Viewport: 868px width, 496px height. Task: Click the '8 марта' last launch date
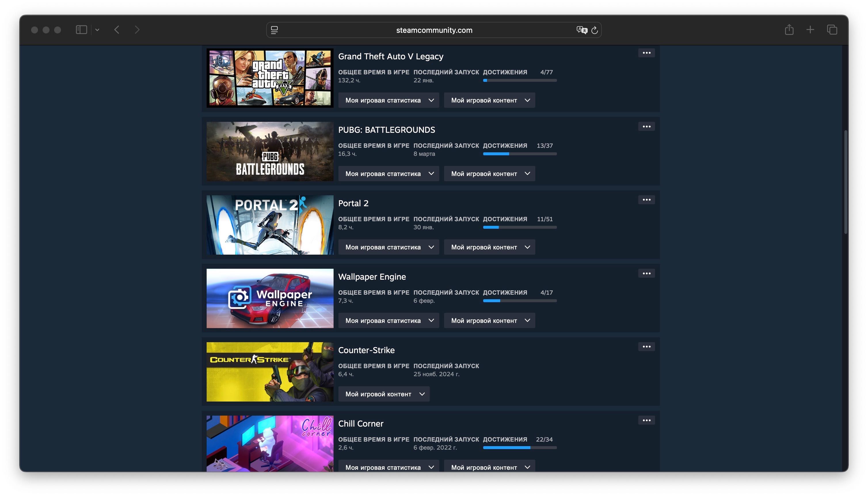pyautogui.click(x=424, y=154)
